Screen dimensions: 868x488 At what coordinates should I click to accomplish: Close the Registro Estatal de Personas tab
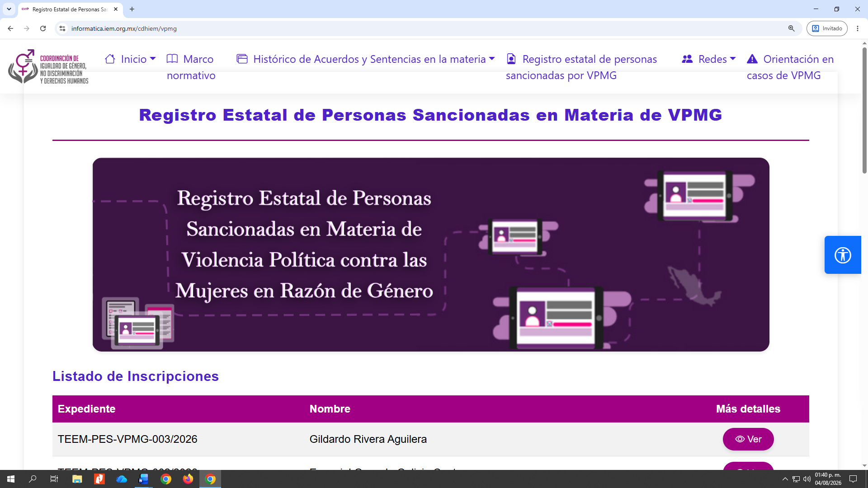pyautogui.click(x=116, y=9)
